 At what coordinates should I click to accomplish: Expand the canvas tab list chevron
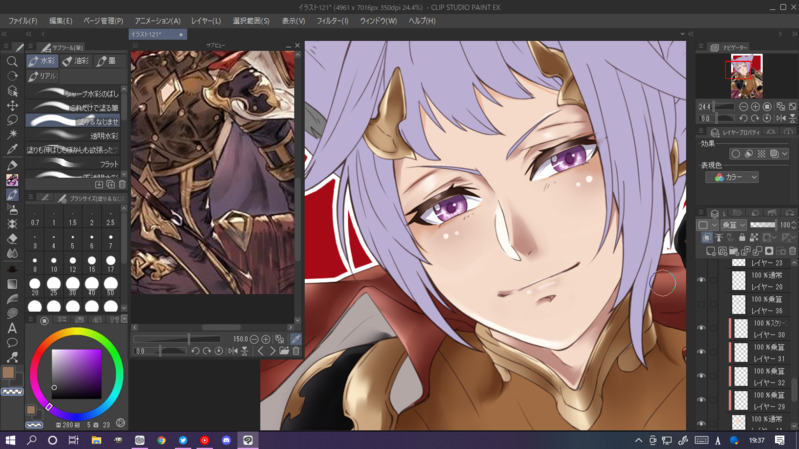682,34
